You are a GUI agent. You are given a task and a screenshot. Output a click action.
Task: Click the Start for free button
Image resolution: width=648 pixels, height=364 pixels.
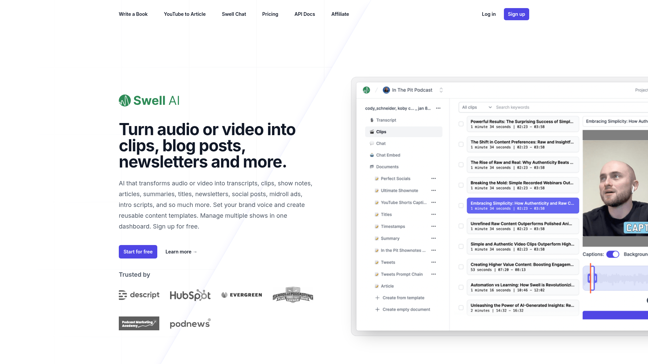pos(138,252)
